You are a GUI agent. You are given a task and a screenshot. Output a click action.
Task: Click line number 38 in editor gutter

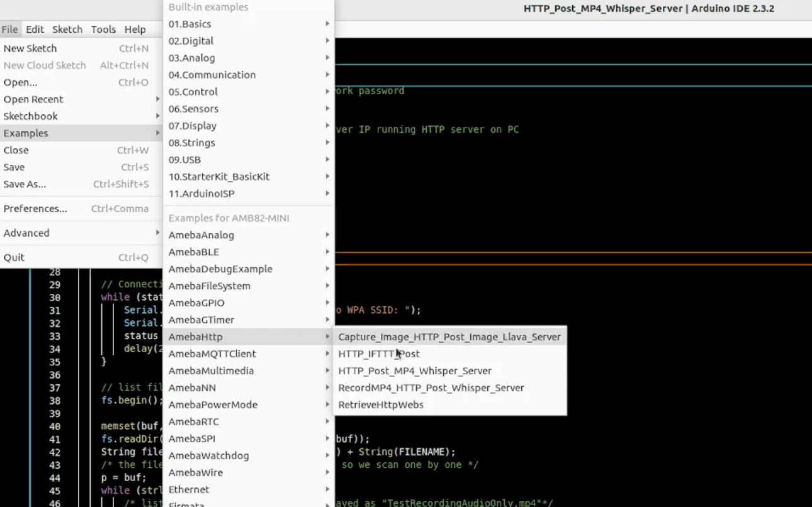[x=55, y=401]
